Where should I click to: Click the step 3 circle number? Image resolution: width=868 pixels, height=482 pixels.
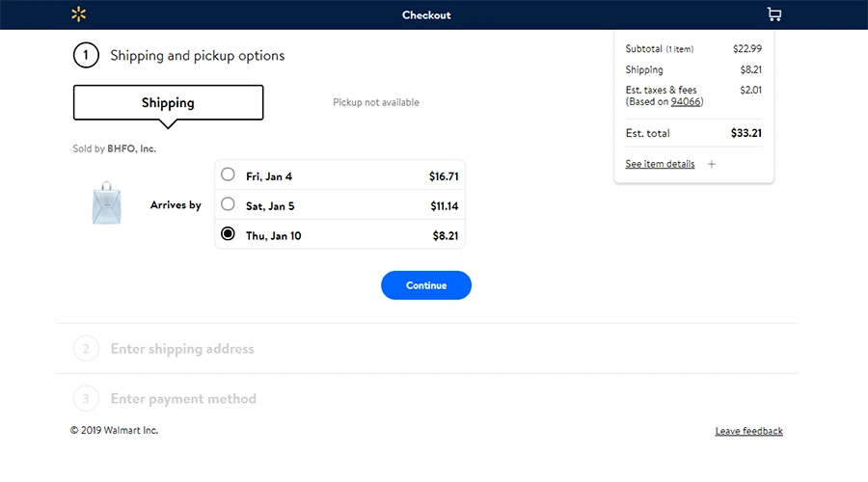pyautogui.click(x=86, y=398)
